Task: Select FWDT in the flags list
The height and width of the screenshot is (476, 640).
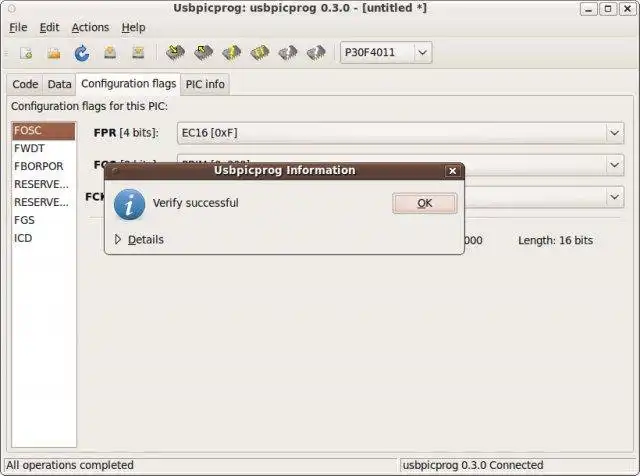Action: click(x=44, y=148)
